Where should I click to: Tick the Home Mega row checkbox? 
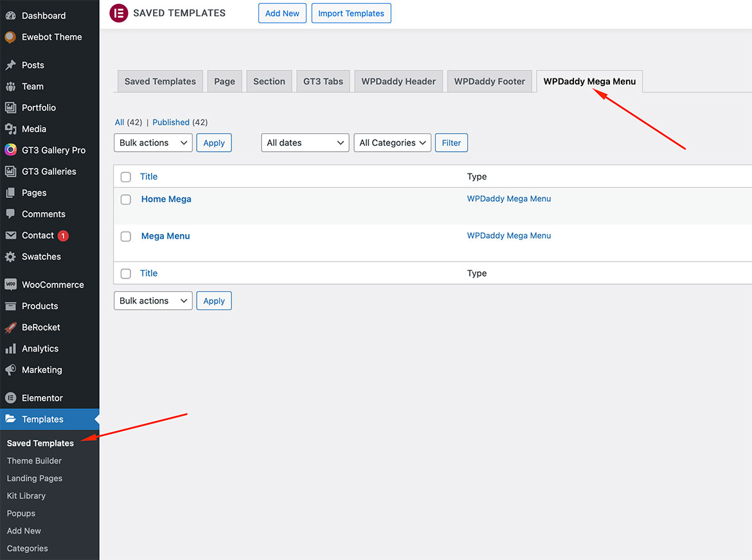click(x=125, y=199)
